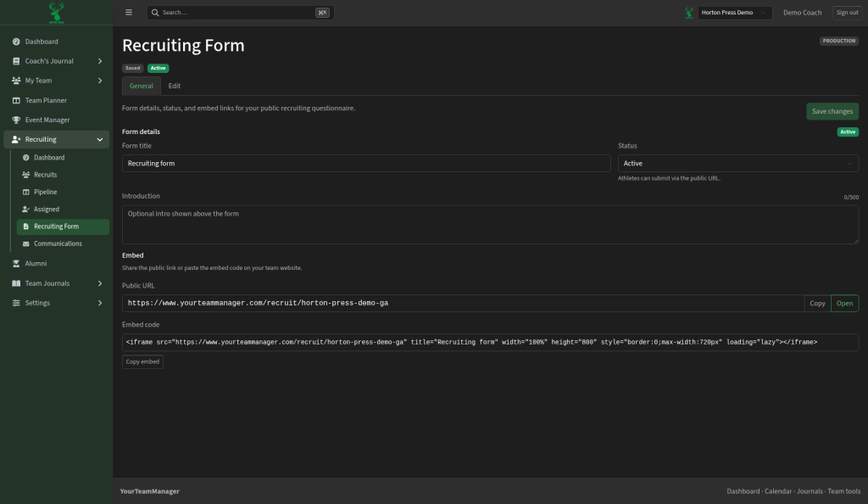Open Communications in sidebar
Image resolution: width=868 pixels, height=504 pixels.
[63, 244]
